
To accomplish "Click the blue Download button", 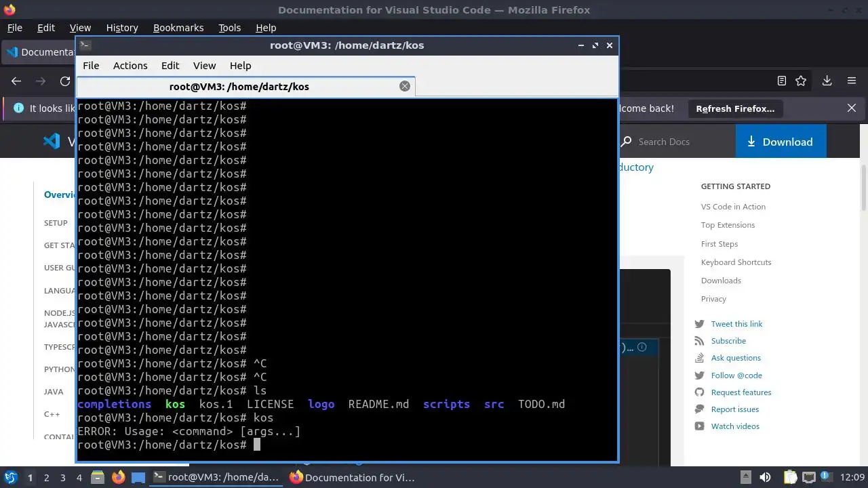I will pos(781,141).
